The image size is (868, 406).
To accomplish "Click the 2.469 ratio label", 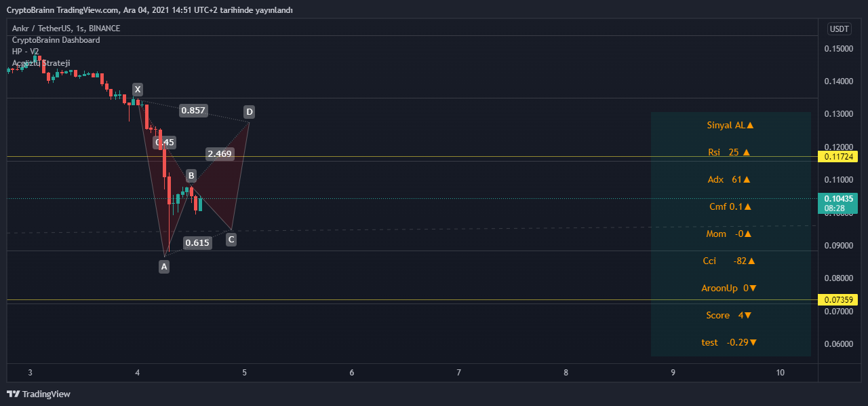I will coord(220,154).
